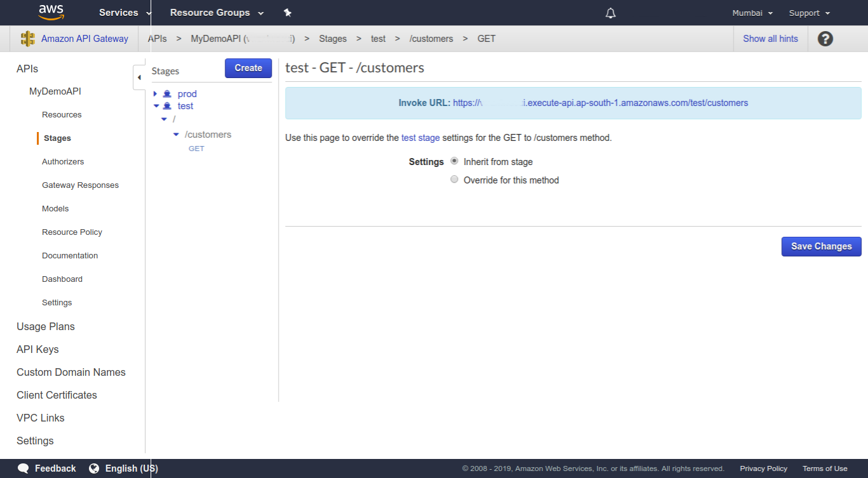The image size is (868, 478).
Task: Click the Create stage button
Action: click(x=248, y=68)
